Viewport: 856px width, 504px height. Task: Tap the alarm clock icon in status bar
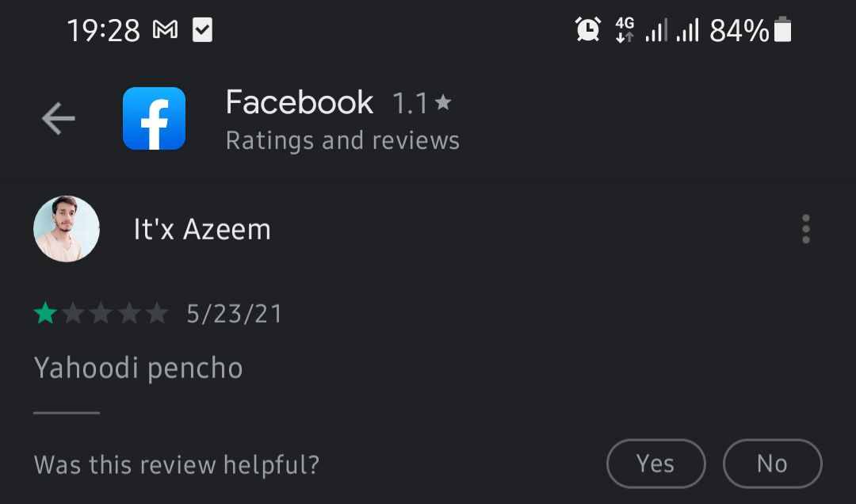coord(587,29)
